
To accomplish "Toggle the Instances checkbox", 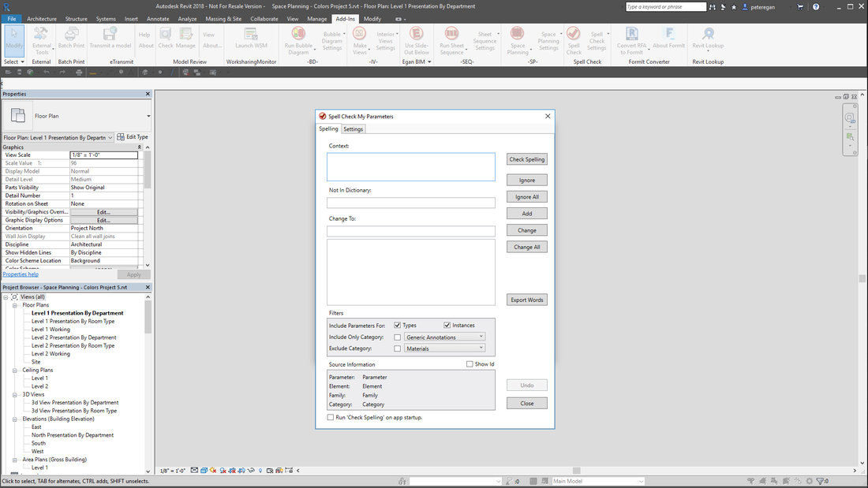I will point(447,325).
